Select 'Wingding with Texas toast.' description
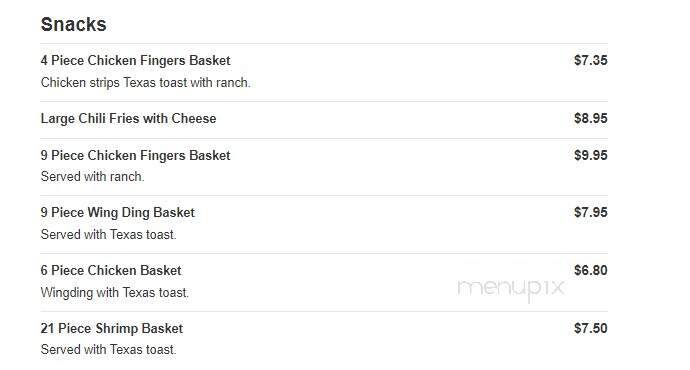The width and height of the screenshot is (690, 370). [x=114, y=293]
